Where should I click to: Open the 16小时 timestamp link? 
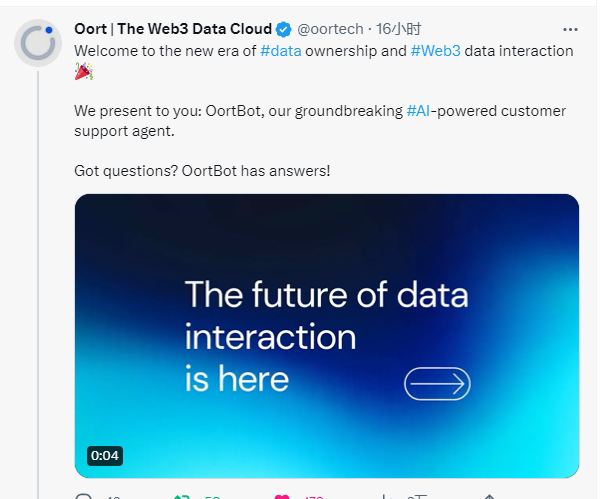[399, 29]
